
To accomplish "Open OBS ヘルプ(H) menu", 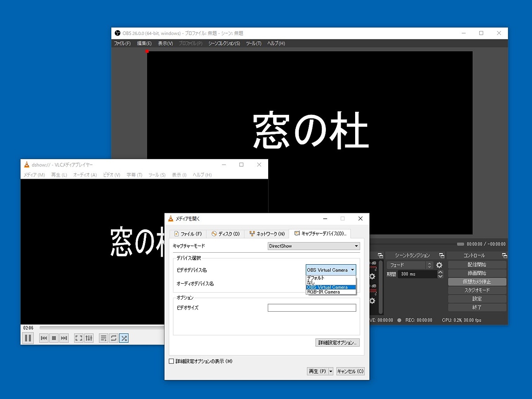I will click(276, 43).
